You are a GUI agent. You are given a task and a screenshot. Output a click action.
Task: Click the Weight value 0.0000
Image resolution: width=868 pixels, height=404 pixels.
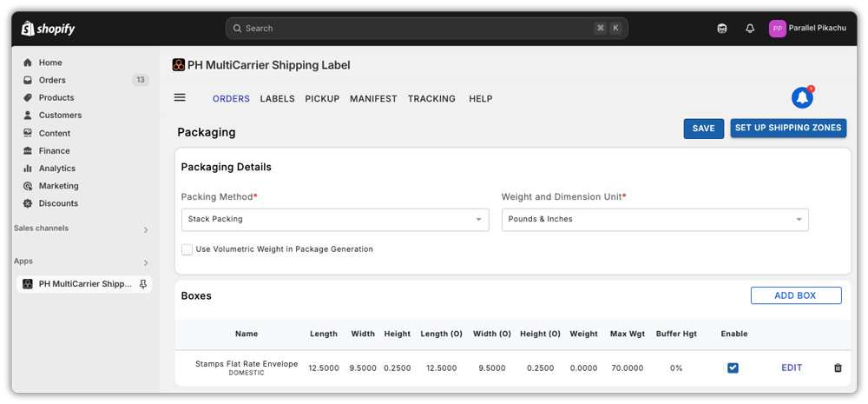[583, 368]
